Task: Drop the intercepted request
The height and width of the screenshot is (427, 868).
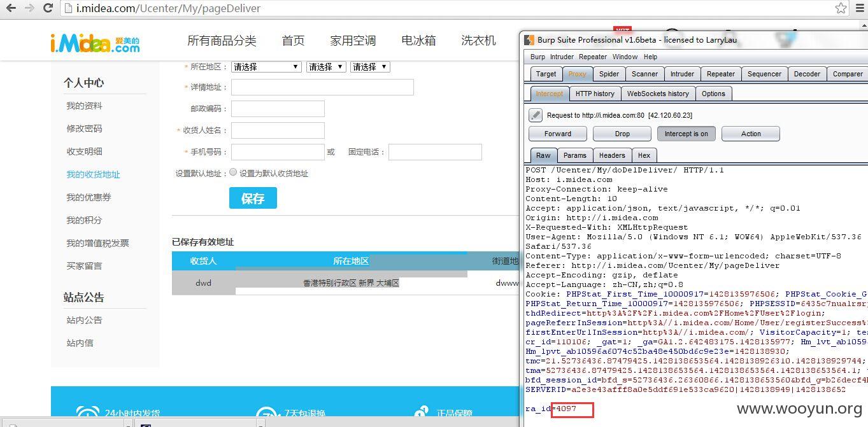Action: [622, 134]
